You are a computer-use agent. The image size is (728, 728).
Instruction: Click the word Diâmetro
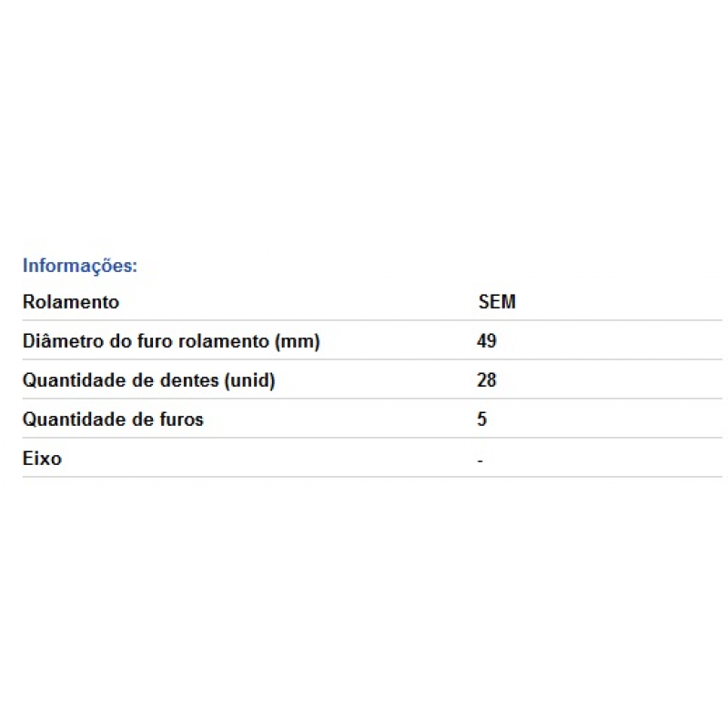coord(63,341)
